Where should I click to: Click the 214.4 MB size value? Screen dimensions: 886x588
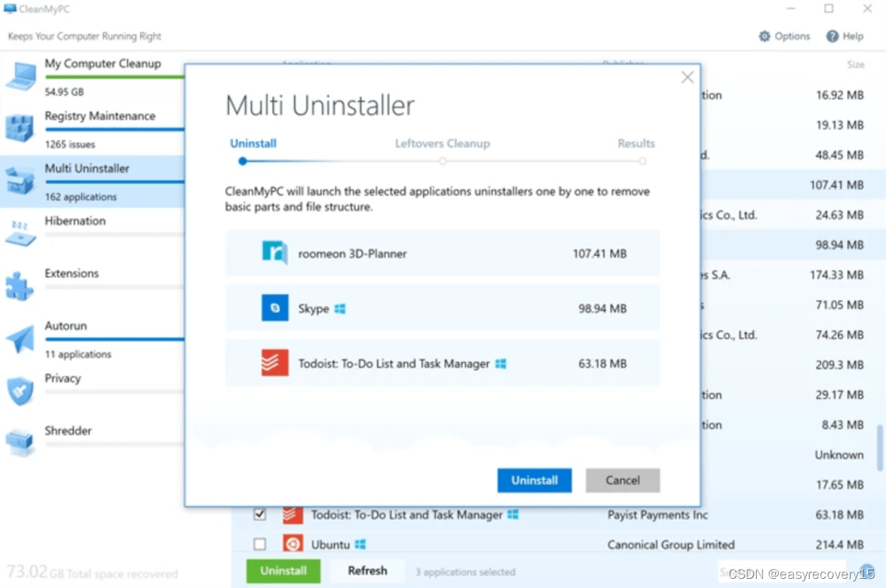839,545
